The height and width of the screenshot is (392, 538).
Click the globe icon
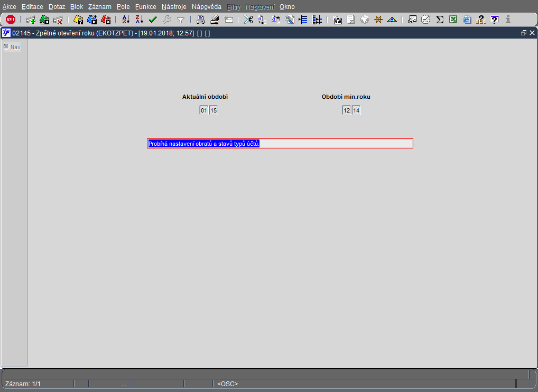pyautogui.click(x=364, y=20)
